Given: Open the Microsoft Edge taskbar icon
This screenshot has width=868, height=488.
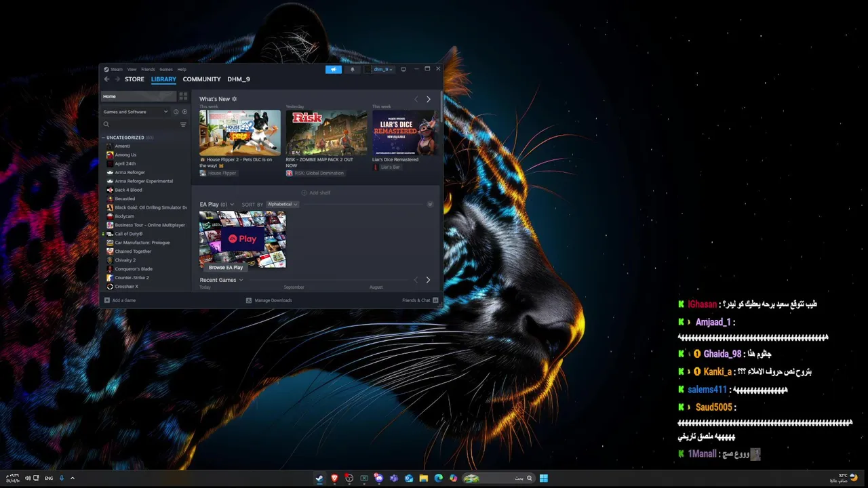Looking at the screenshot, I should (x=438, y=478).
